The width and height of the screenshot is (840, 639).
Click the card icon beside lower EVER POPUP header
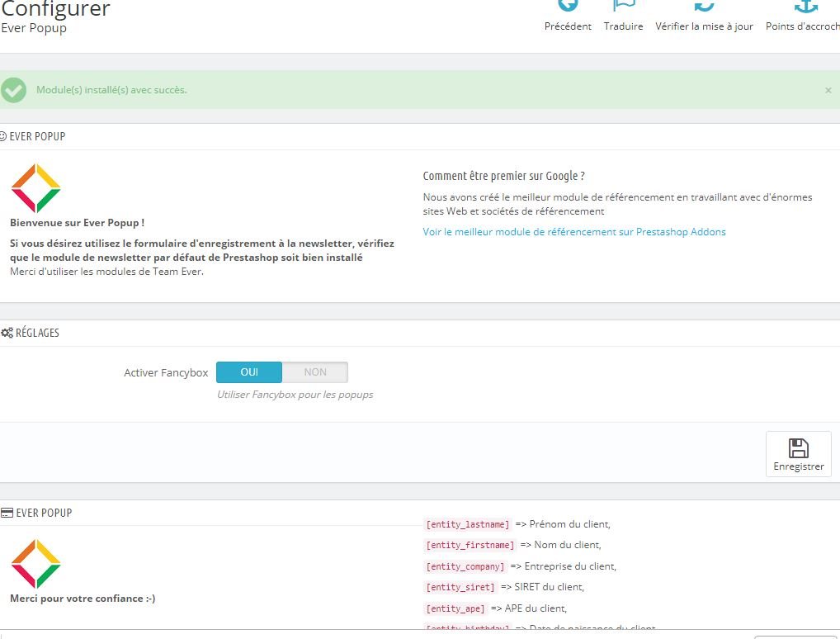[7, 513]
